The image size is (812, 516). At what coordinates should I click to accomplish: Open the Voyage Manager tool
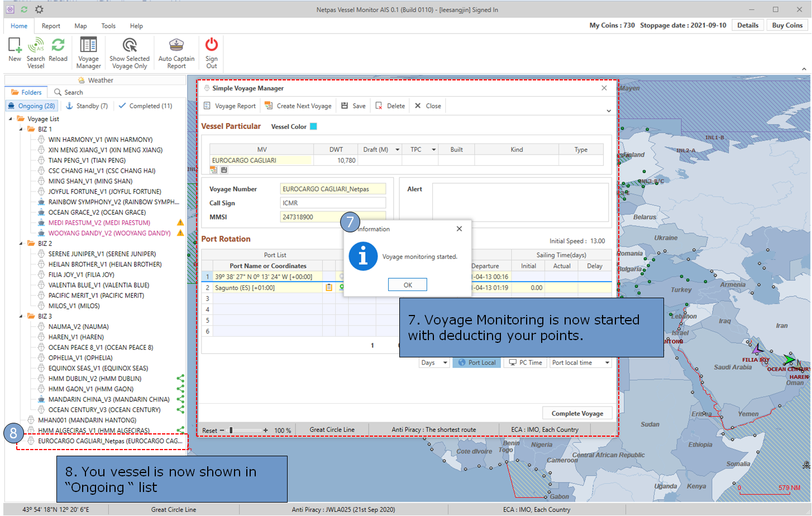coord(88,46)
